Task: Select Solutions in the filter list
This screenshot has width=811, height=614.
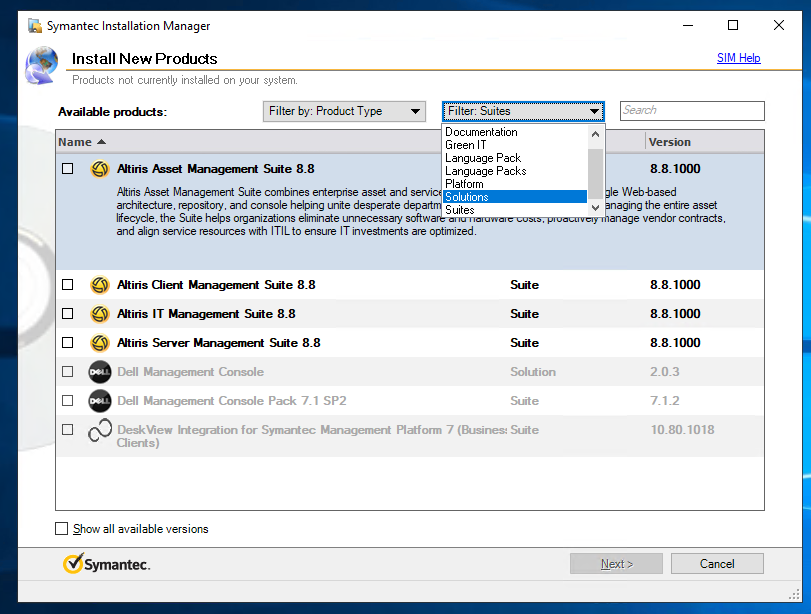Action: pyautogui.click(x=515, y=197)
